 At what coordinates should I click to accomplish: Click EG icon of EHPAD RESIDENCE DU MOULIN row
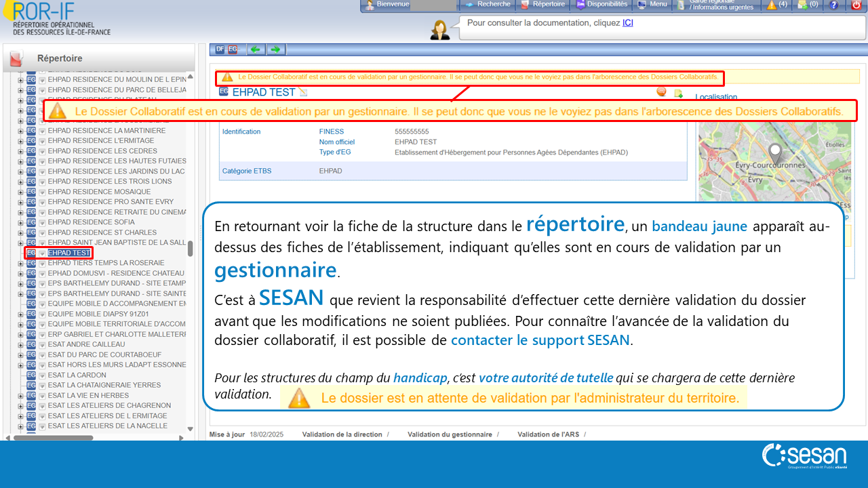31,80
